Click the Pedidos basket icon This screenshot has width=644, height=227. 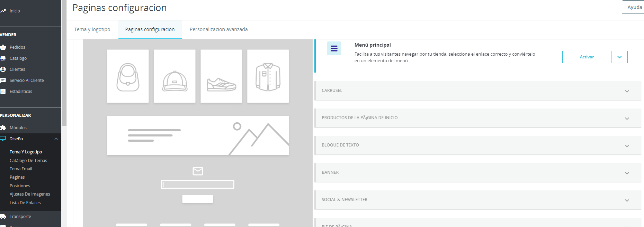click(3, 47)
